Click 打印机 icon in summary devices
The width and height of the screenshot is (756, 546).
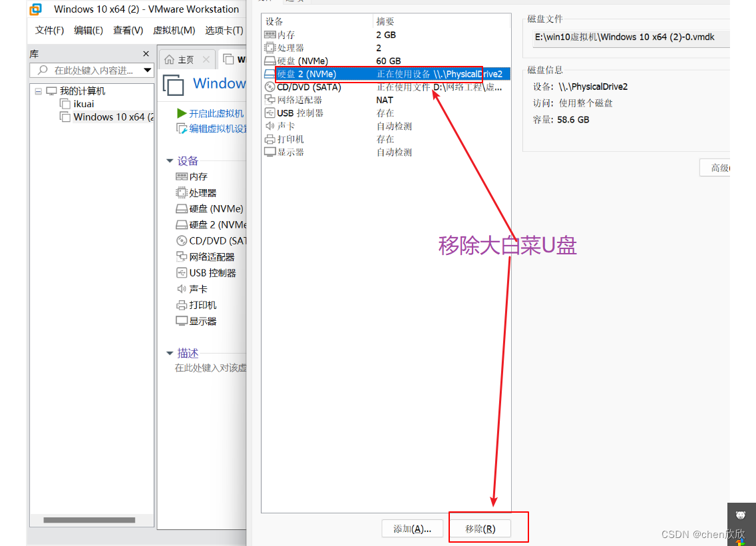(182, 305)
